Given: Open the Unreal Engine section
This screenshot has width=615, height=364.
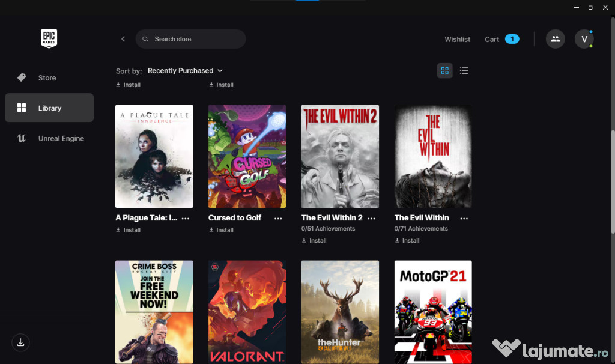Looking at the screenshot, I should (x=49, y=138).
